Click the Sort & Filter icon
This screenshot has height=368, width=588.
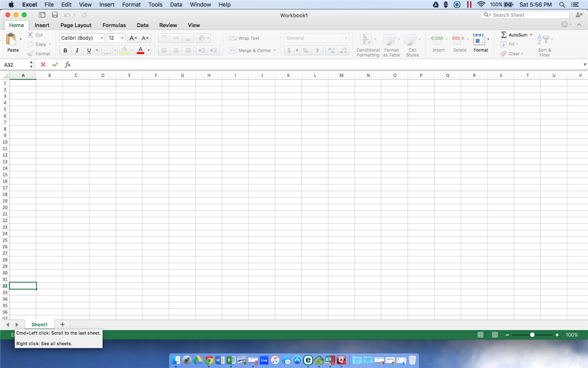click(543, 40)
